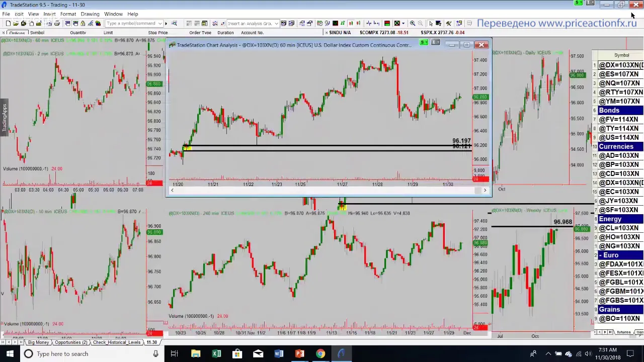Viewport: 644px width, 362px height.
Task: Open the Task View taskbar icon
Action: point(174,354)
